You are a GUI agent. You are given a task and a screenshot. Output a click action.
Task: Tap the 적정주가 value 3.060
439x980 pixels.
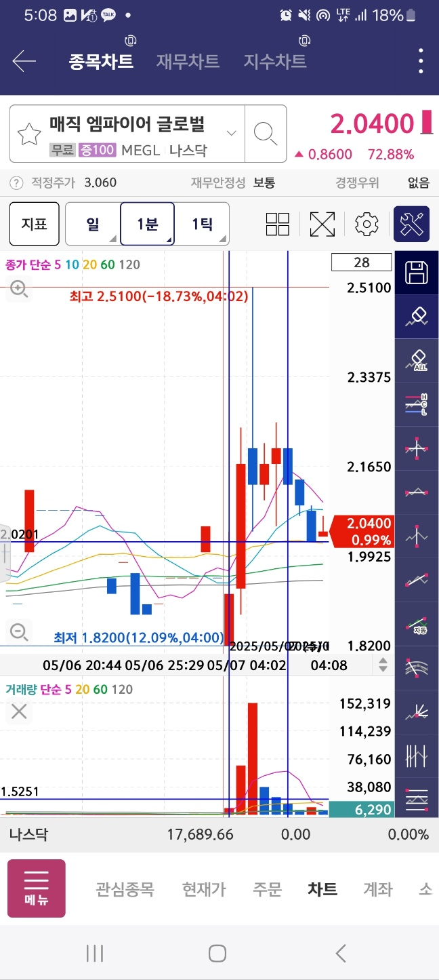[100, 182]
